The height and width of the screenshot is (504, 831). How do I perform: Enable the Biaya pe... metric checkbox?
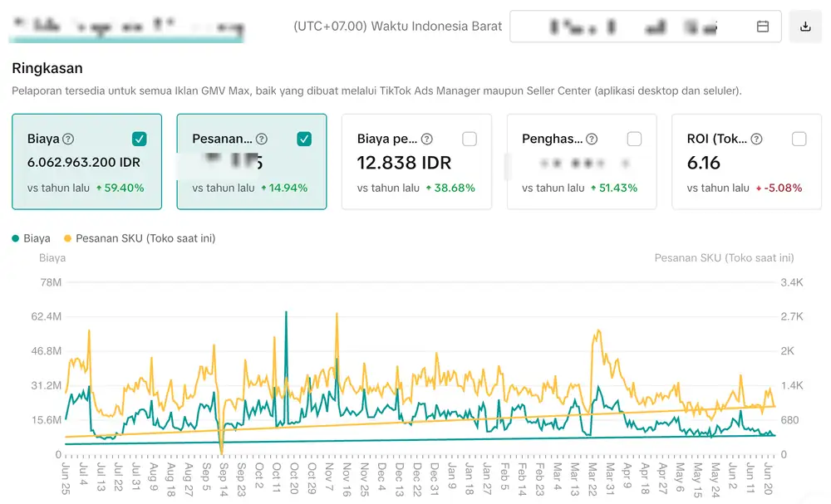[469, 139]
